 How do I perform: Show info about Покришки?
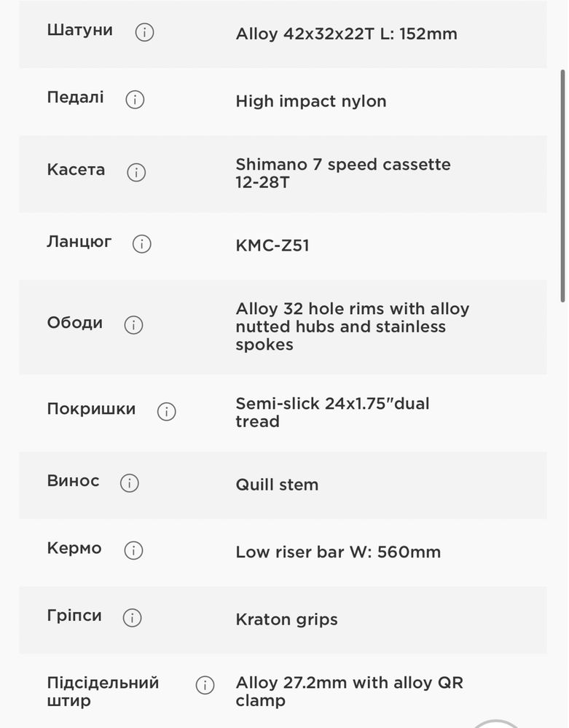pyautogui.click(x=167, y=411)
